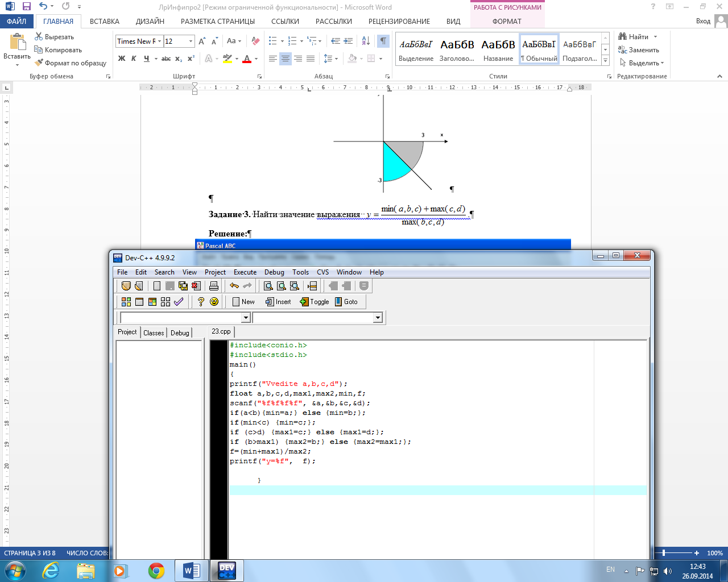Open the font size dropdown showing 12

pos(191,41)
